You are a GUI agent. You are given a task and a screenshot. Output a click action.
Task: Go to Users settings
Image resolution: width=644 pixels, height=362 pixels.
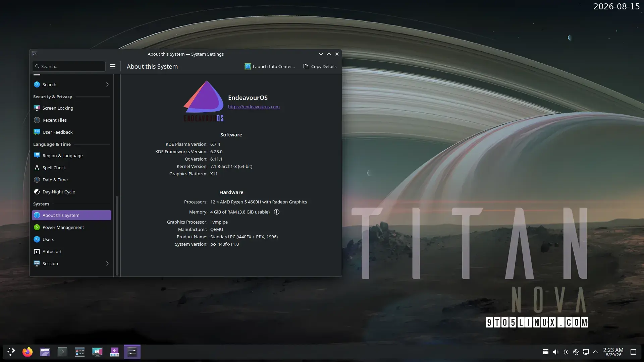point(71,239)
